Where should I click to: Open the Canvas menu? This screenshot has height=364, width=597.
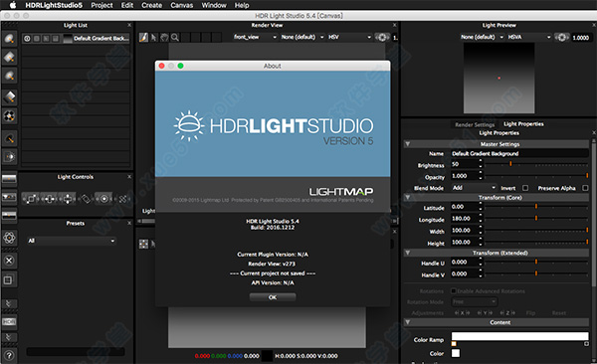[182, 5]
